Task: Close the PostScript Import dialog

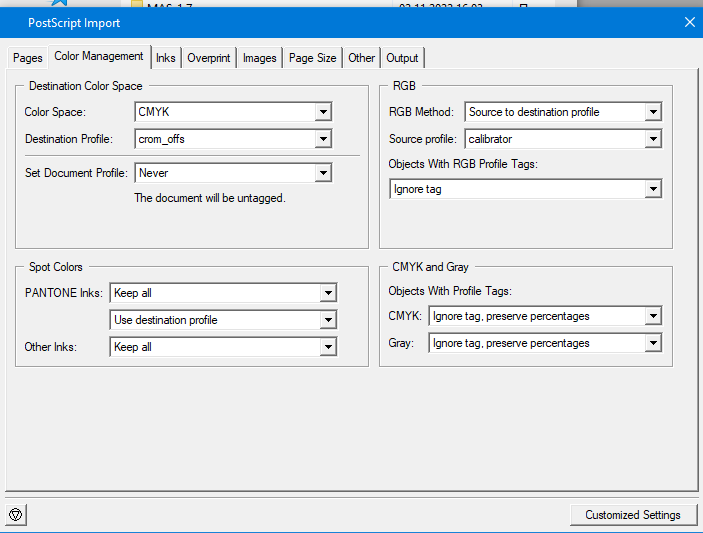Action: (x=689, y=22)
